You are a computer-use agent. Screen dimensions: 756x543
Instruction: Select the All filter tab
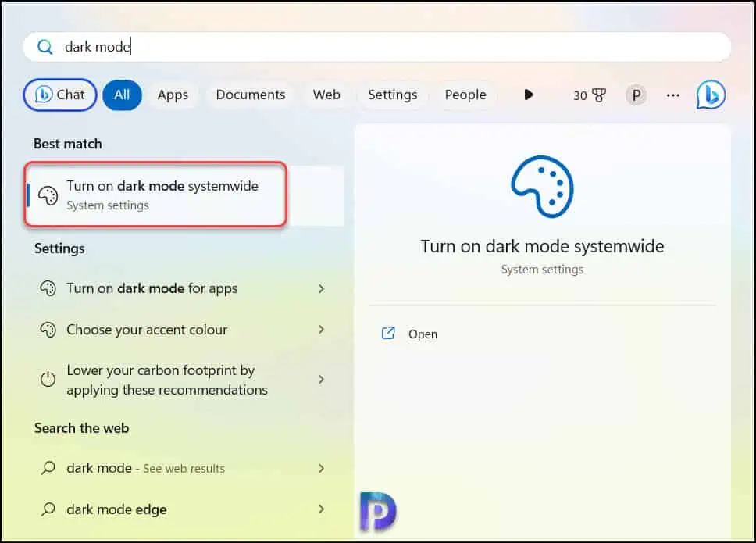122,95
